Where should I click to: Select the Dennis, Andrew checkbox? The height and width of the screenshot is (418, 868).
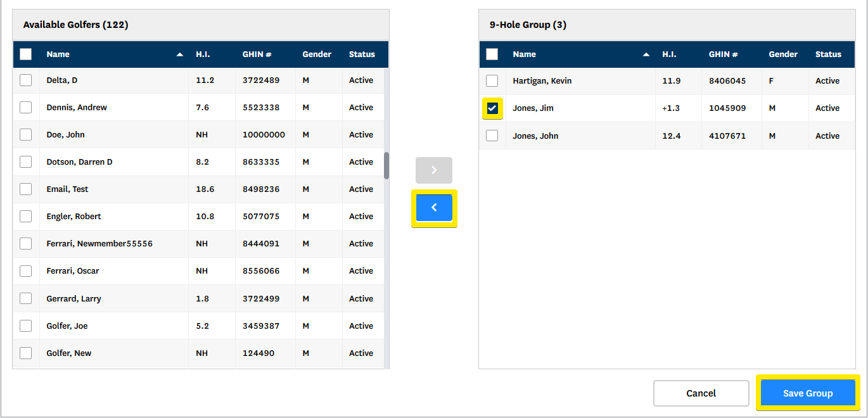click(x=26, y=108)
